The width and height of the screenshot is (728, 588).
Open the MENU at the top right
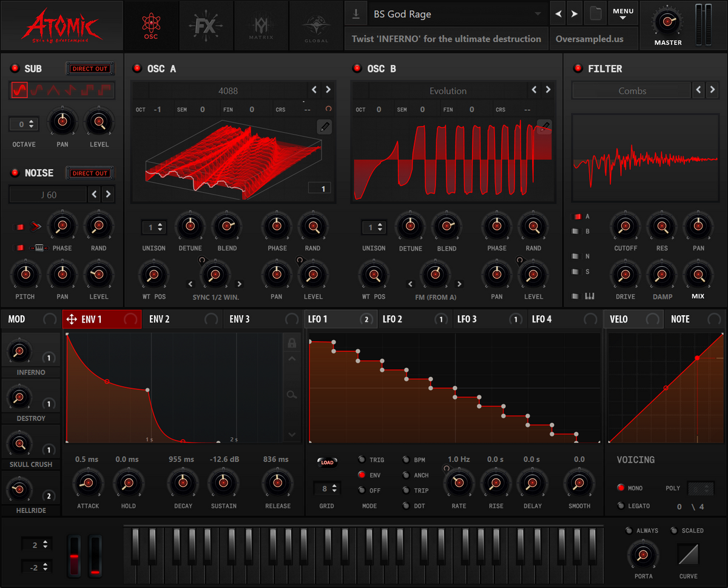624,13
